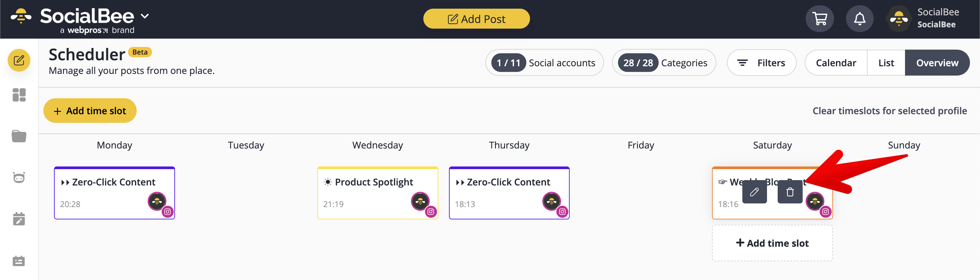Click the yellow compose icon in sidebar
This screenshot has height=280, width=980.
(19, 60)
